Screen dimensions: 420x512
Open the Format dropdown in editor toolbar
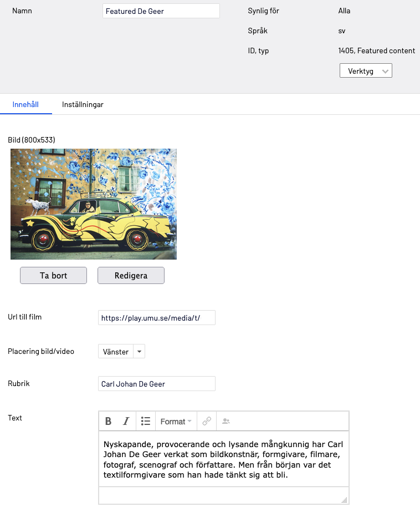click(176, 421)
